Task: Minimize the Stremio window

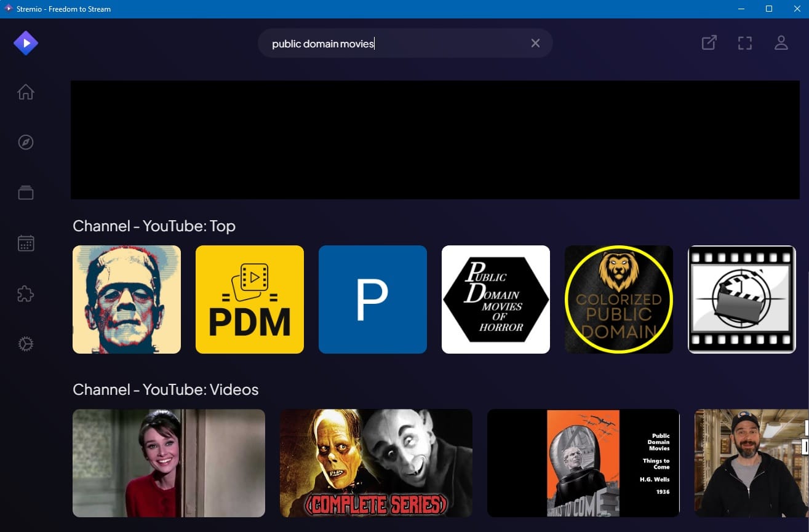Action: pyautogui.click(x=741, y=9)
